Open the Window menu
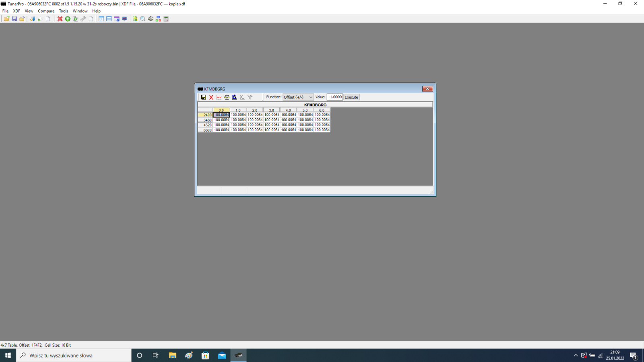 click(80, 11)
